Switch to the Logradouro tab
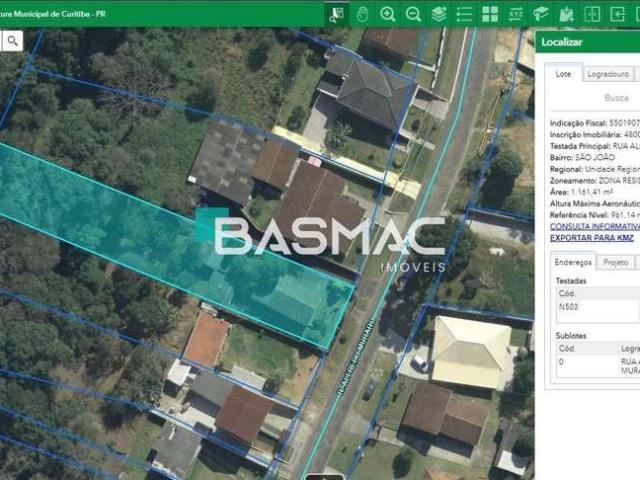 [x=607, y=73]
